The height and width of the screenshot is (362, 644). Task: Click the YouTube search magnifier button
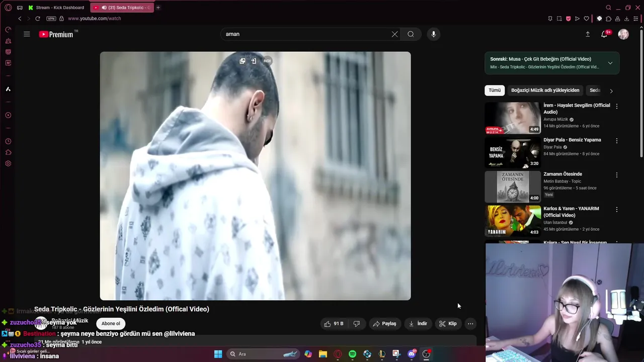pos(411,34)
